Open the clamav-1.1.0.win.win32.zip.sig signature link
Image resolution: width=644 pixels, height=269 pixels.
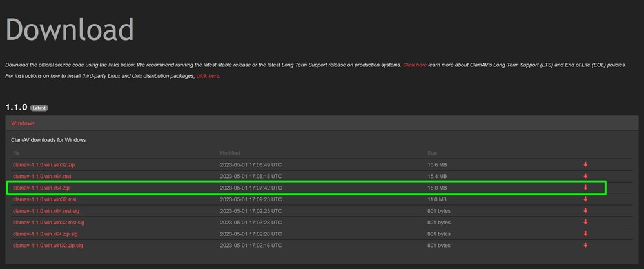click(x=48, y=245)
